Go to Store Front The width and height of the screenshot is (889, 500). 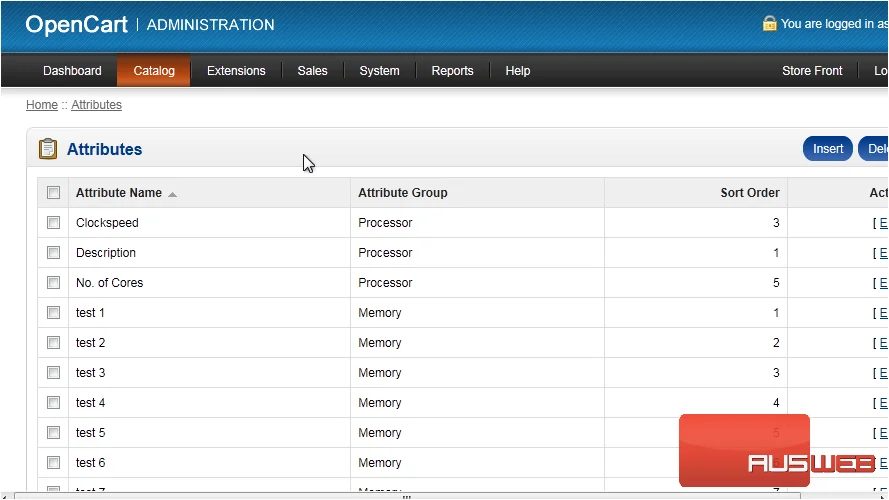tap(812, 71)
